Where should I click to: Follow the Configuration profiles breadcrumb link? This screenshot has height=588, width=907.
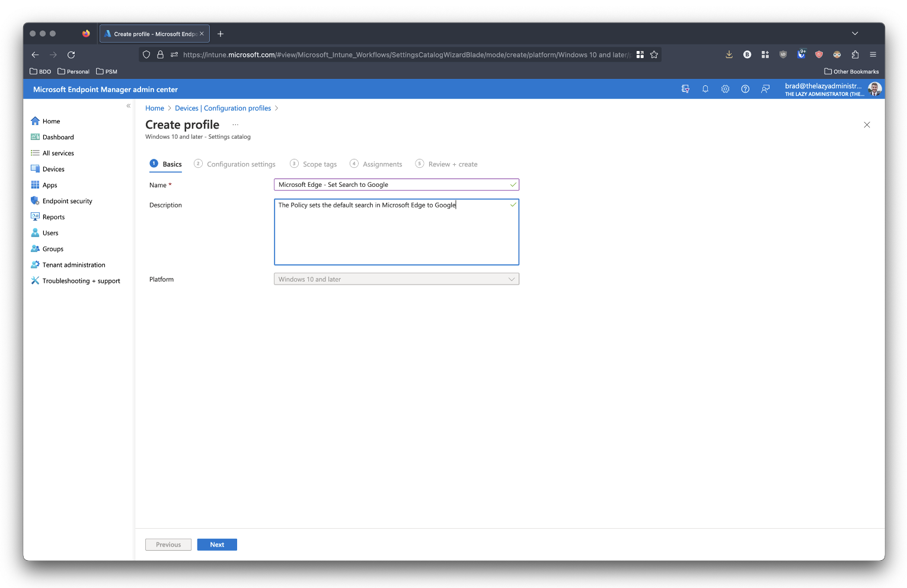[237, 108]
